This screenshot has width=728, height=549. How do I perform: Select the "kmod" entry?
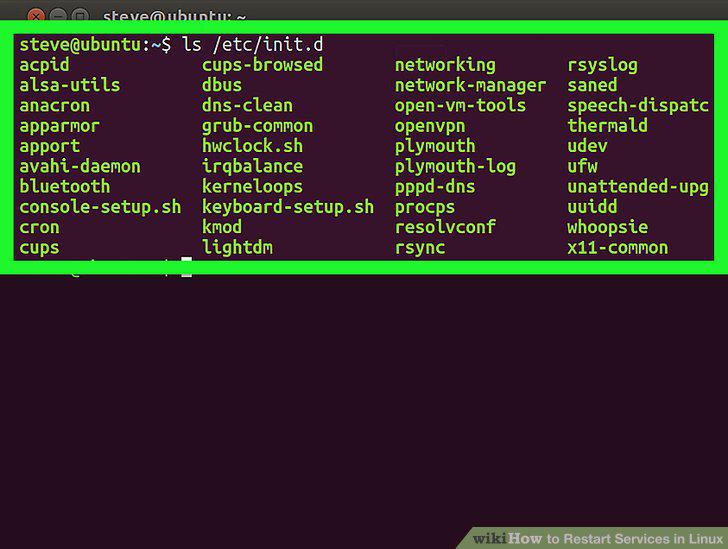pyautogui.click(x=222, y=227)
